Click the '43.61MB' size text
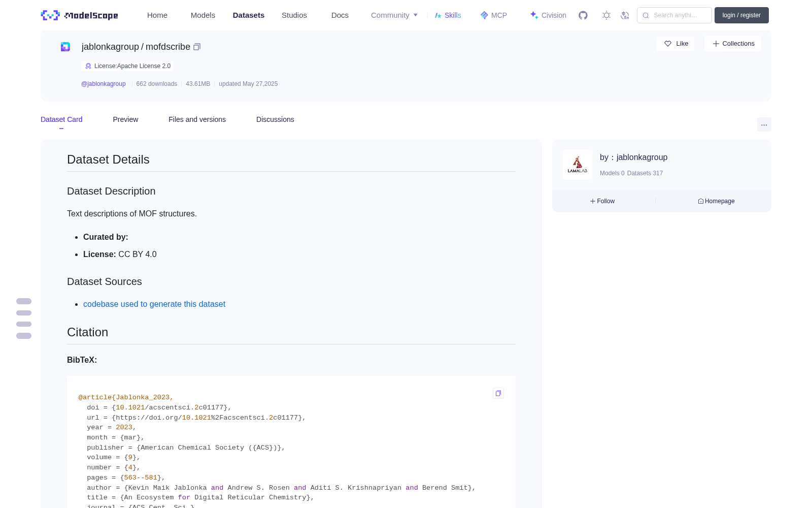812x508 pixels. point(198,84)
